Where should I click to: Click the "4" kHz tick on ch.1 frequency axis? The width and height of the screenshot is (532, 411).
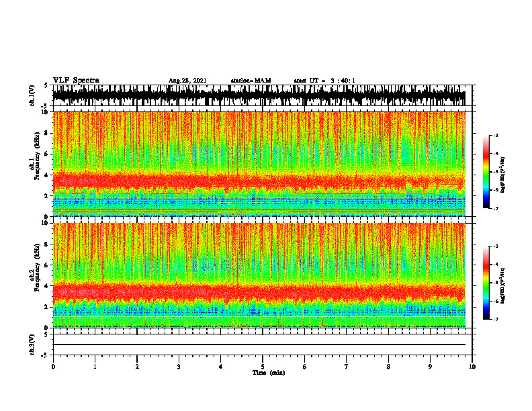point(47,175)
